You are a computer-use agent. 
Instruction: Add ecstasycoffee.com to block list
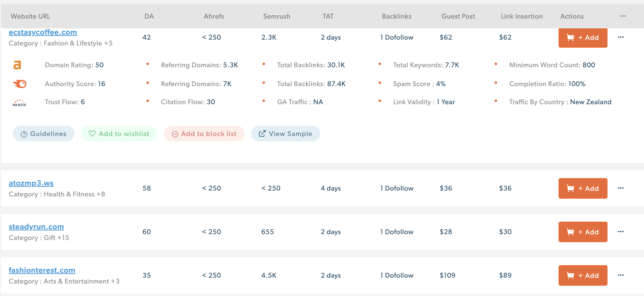tap(204, 134)
